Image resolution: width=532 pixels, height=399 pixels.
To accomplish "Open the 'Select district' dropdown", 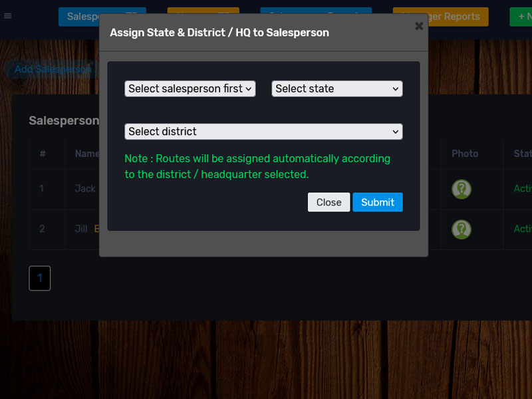I will tap(263, 132).
